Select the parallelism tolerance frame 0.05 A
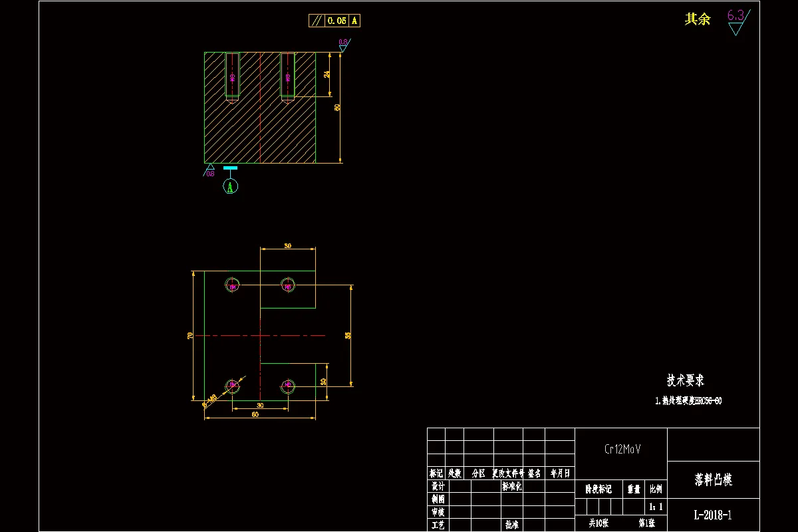 point(334,21)
